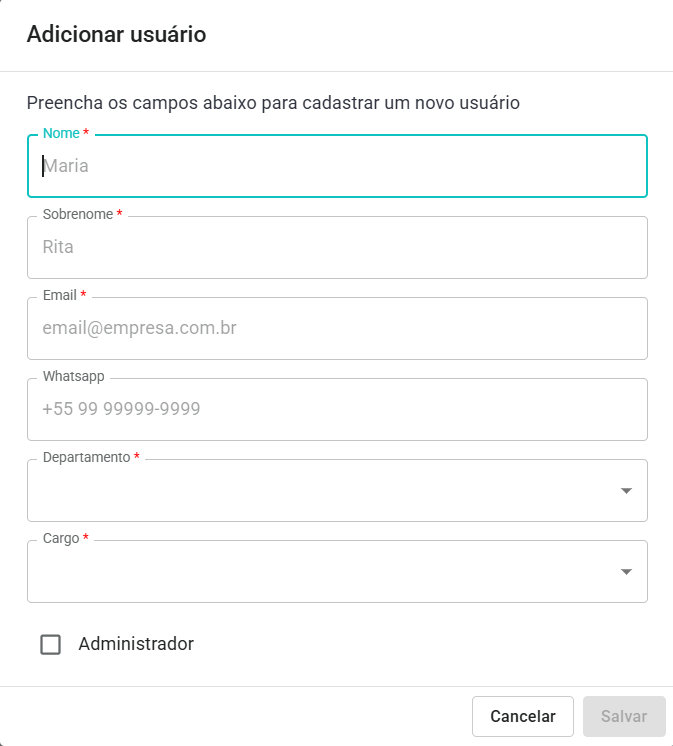Click the Cargo field label
673x746 pixels.
pos(61,538)
